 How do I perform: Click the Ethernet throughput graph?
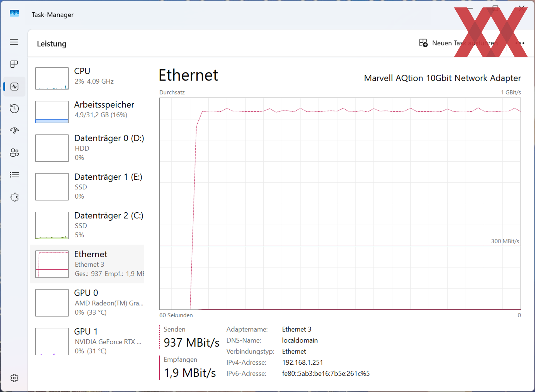(340, 204)
